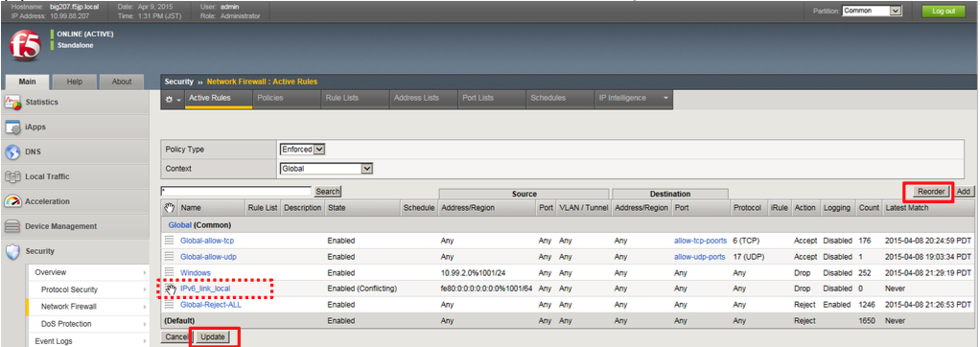
Task: Open Security via its shield icon
Action: pos(13,251)
